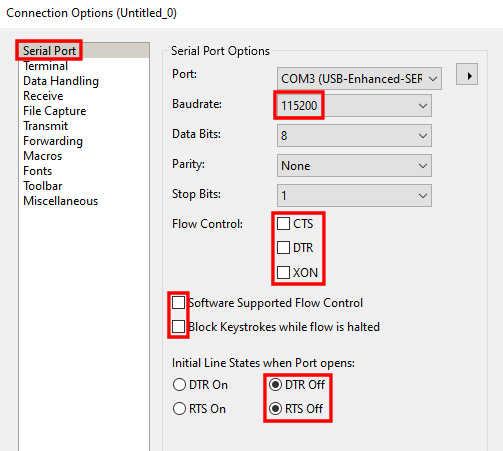Expand the Parity dropdown set to None
This screenshot has height=451, width=503.
pyautogui.click(x=354, y=166)
